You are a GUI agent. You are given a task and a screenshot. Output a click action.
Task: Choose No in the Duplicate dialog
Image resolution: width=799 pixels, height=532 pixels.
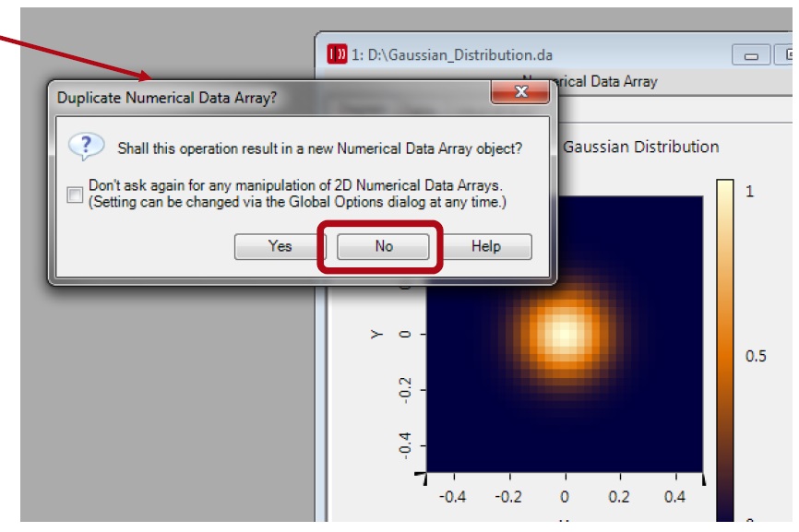pos(383,246)
